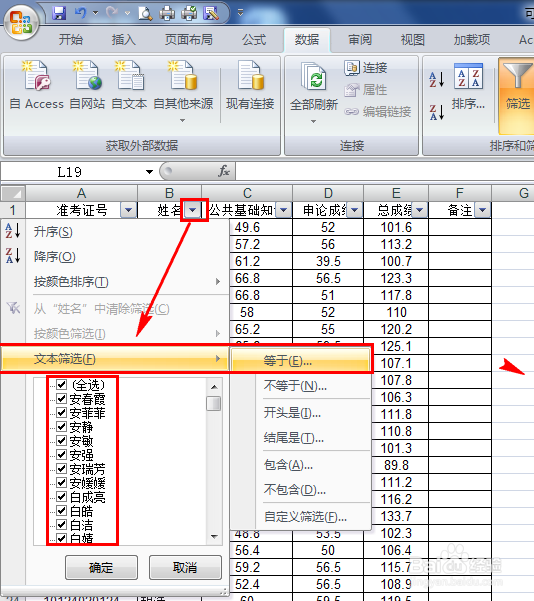Click the Office button logo
This screenshot has height=601, width=534.
coord(21,22)
